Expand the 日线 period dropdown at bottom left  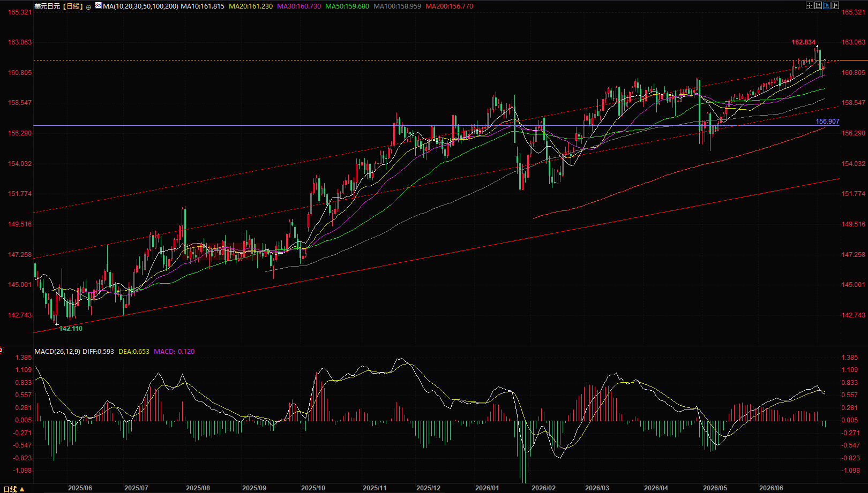[x=14, y=489]
